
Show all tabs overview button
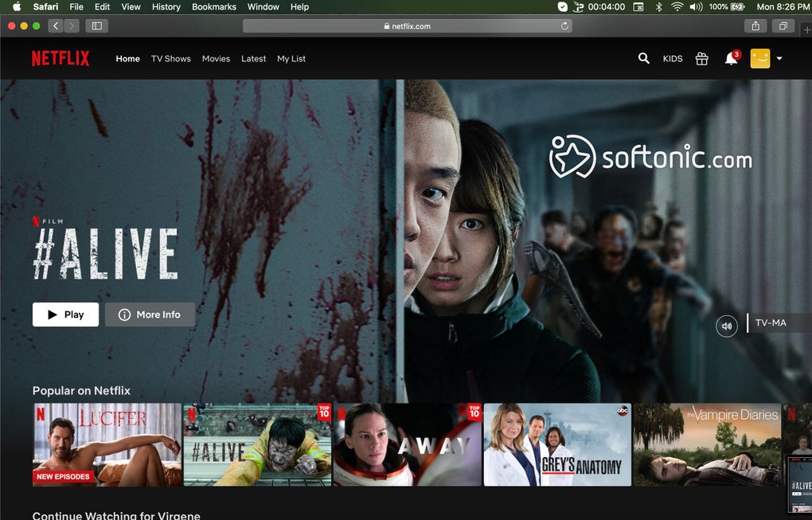(783, 25)
